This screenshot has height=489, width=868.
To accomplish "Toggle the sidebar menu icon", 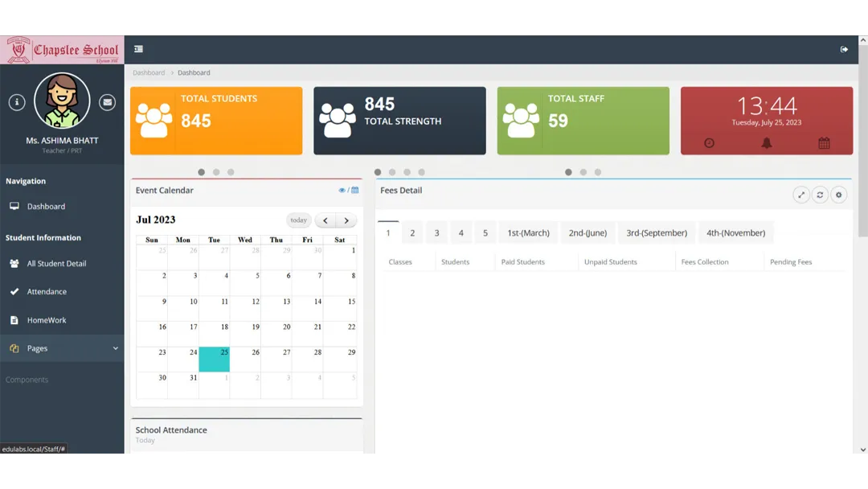I will click(138, 49).
